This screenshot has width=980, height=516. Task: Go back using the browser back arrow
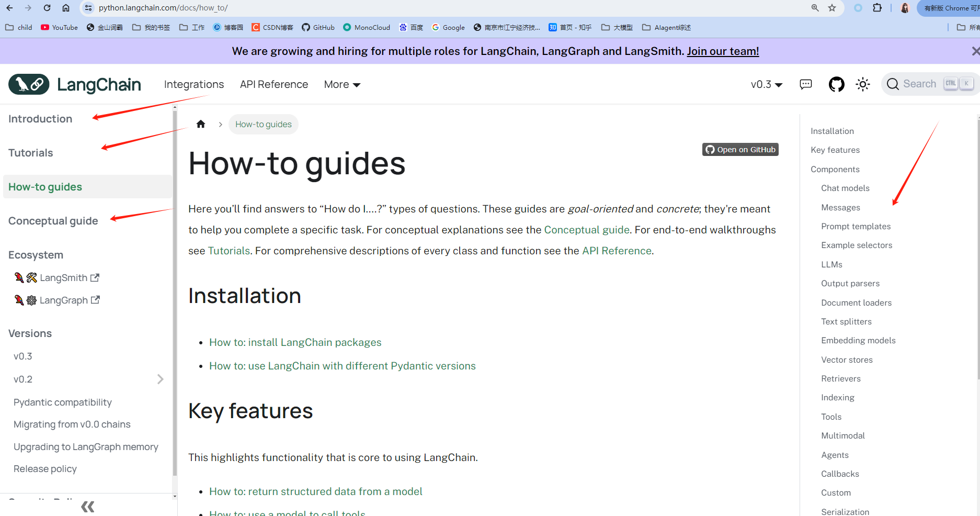(9, 8)
